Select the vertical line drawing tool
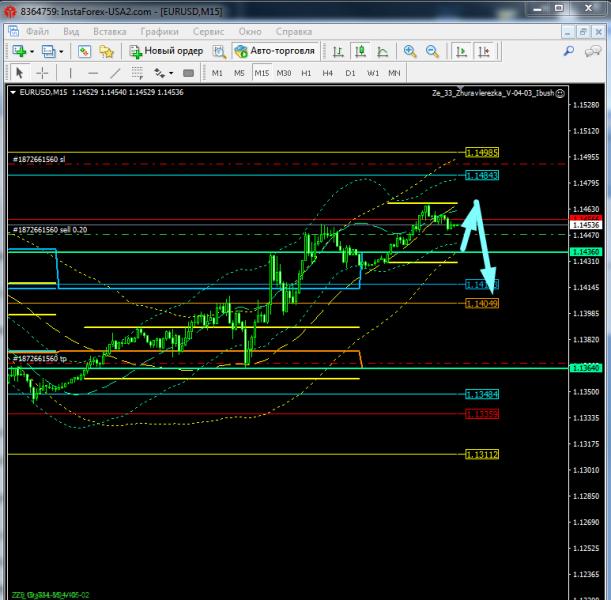 [69, 73]
